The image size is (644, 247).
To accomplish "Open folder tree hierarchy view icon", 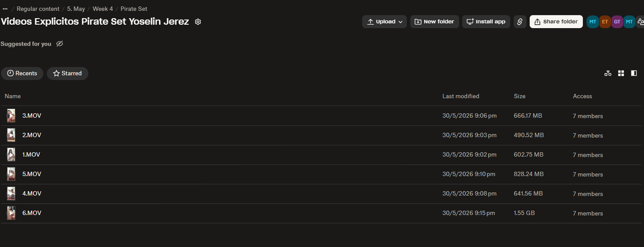I will point(608,73).
